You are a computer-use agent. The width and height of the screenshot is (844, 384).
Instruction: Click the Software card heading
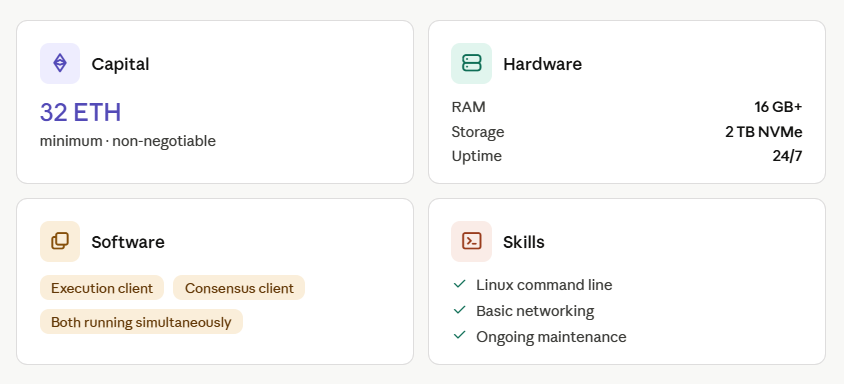click(x=128, y=242)
